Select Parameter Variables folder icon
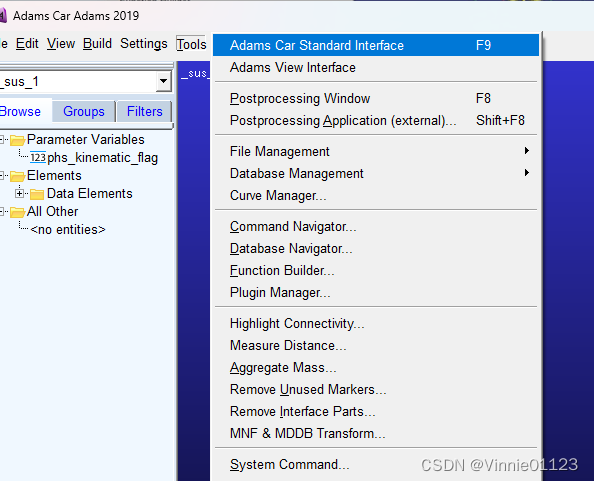The height and width of the screenshot is (481, 594). (17, 140)
